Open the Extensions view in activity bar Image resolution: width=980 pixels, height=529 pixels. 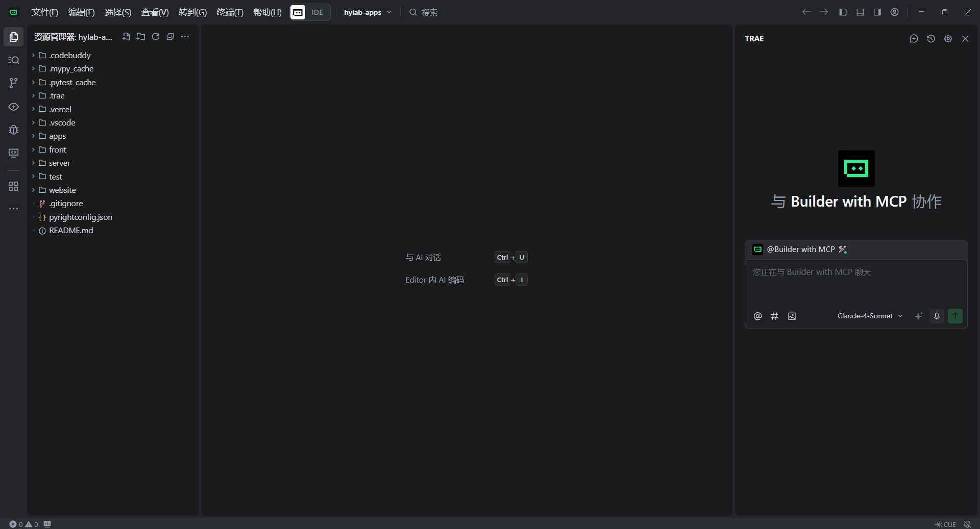[14, 186]
